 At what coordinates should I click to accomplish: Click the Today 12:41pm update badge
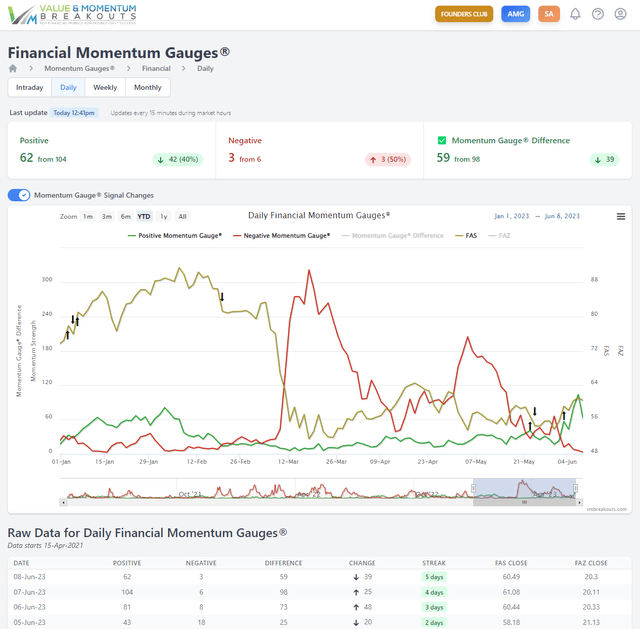tap(74, 113)
